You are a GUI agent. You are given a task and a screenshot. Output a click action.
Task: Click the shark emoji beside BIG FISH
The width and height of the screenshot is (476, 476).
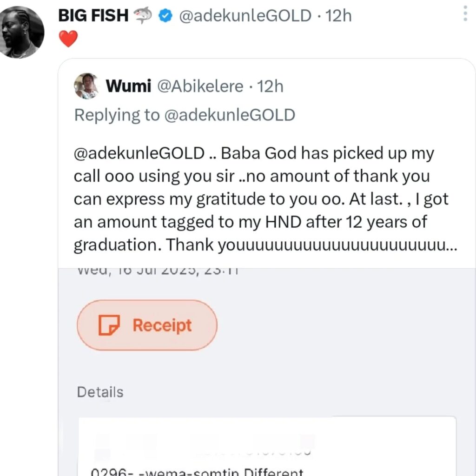(144, 16)
